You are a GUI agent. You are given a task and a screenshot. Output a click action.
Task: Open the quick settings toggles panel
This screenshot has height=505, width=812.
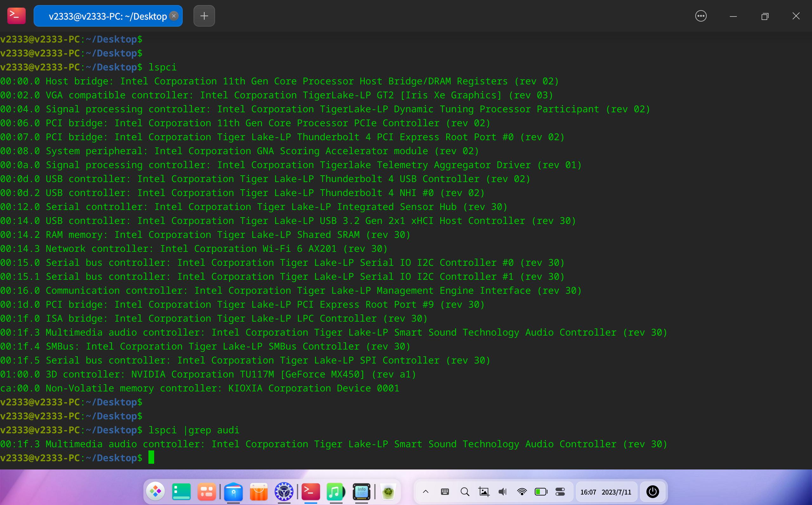(560, 491)
